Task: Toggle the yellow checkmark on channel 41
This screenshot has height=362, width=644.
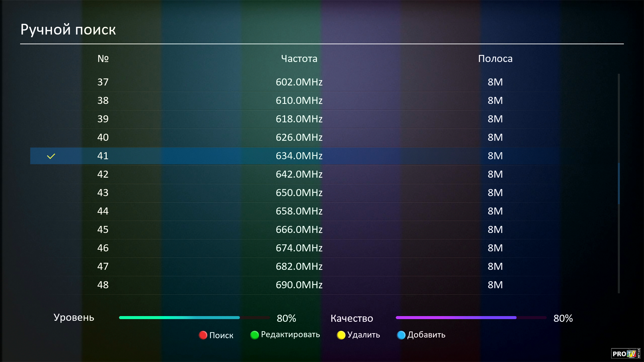Action: coord(51,156)
